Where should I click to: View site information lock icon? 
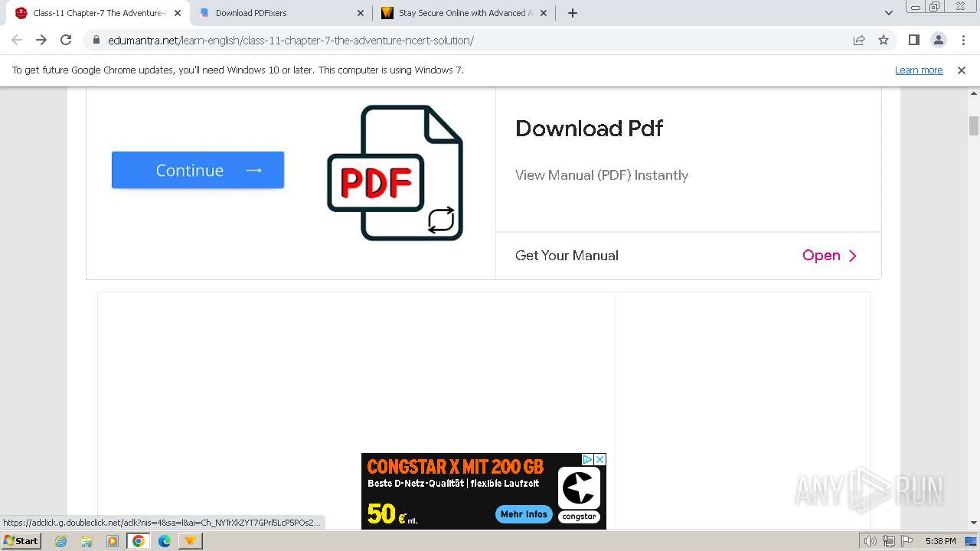click(96, 40)
